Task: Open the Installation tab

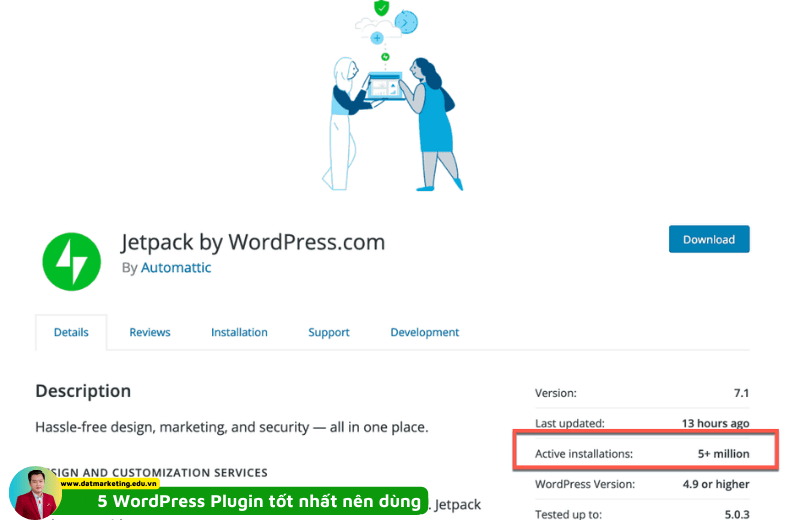Action: [x=239, y=332]
